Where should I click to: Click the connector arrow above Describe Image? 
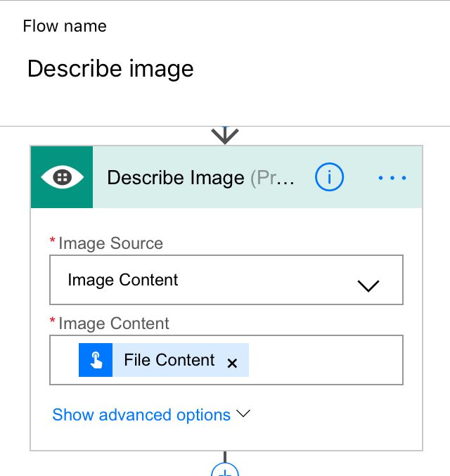(225, 135)
